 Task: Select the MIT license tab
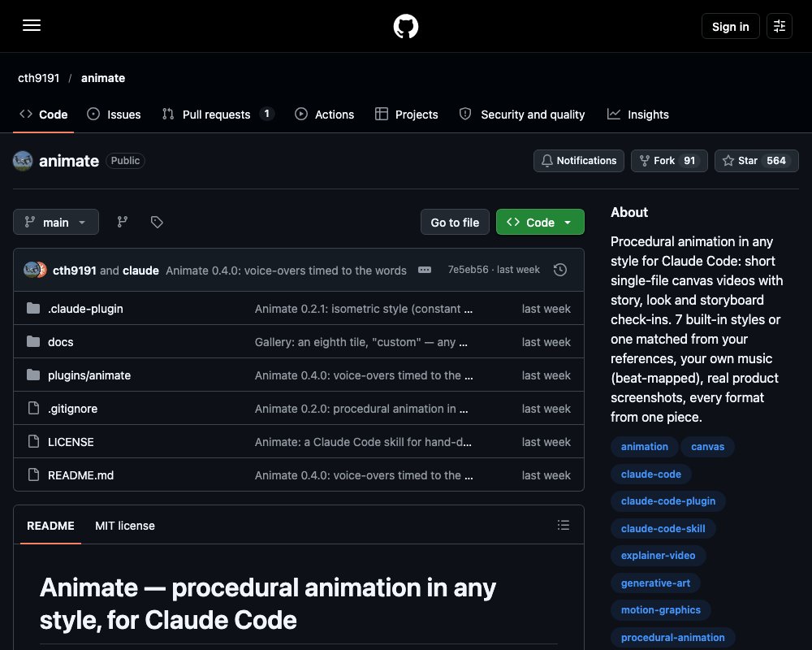(x=125, y=526)
